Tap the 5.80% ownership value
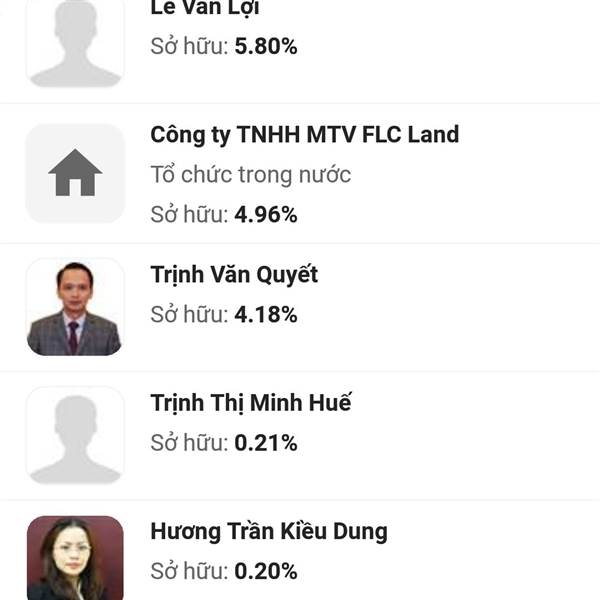Viewport: 600px width, 600px height. point(266,46)
